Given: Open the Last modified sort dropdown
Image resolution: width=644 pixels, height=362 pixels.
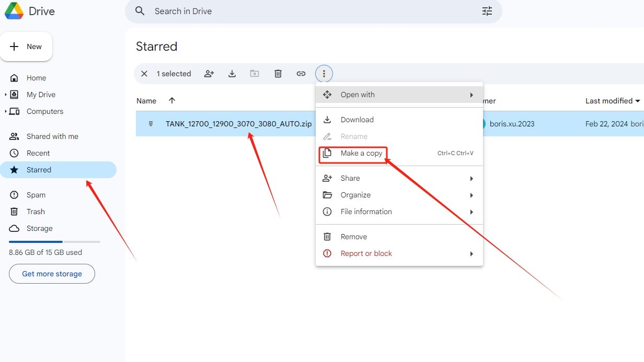Looking at the screenshot, I should coord(613,101).
